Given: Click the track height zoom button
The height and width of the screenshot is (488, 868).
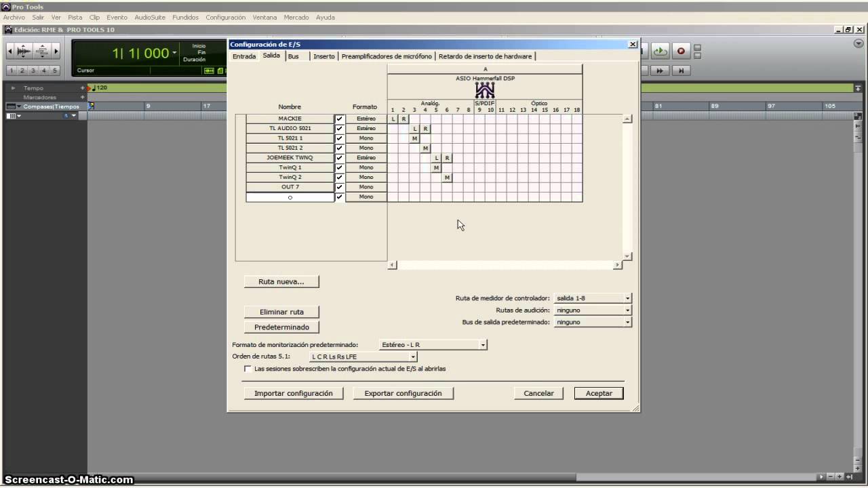Looking at the screenshot, I should coord(42,51).
